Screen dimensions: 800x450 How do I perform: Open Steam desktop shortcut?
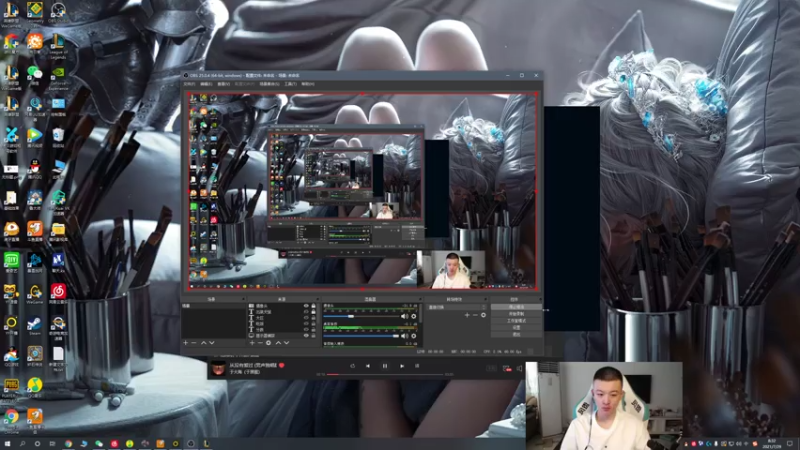coord(34,326)
